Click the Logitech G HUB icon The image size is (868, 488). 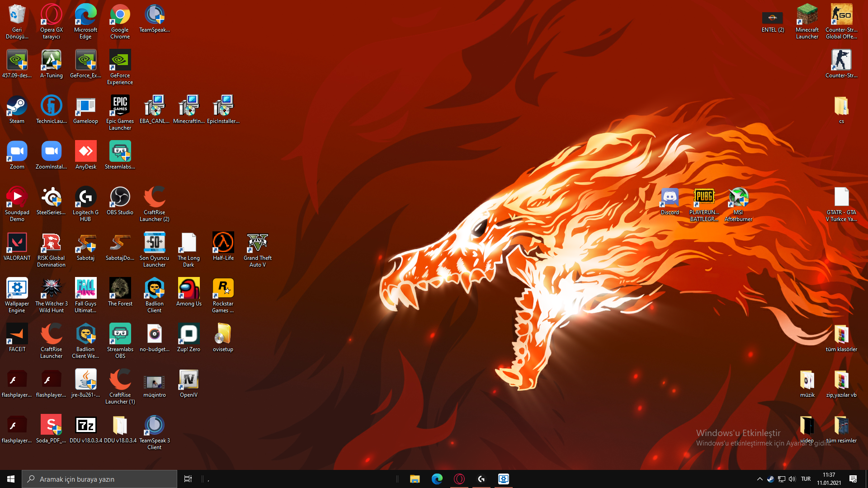point(85,197)
